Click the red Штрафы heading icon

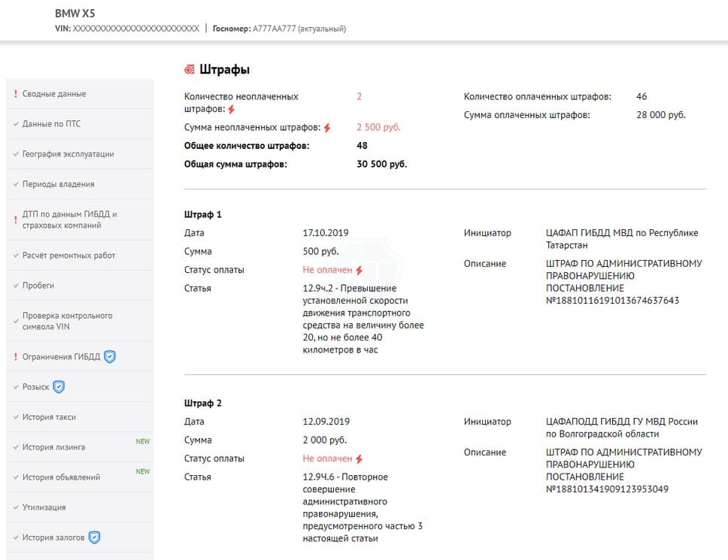click(x=190, y=70)
